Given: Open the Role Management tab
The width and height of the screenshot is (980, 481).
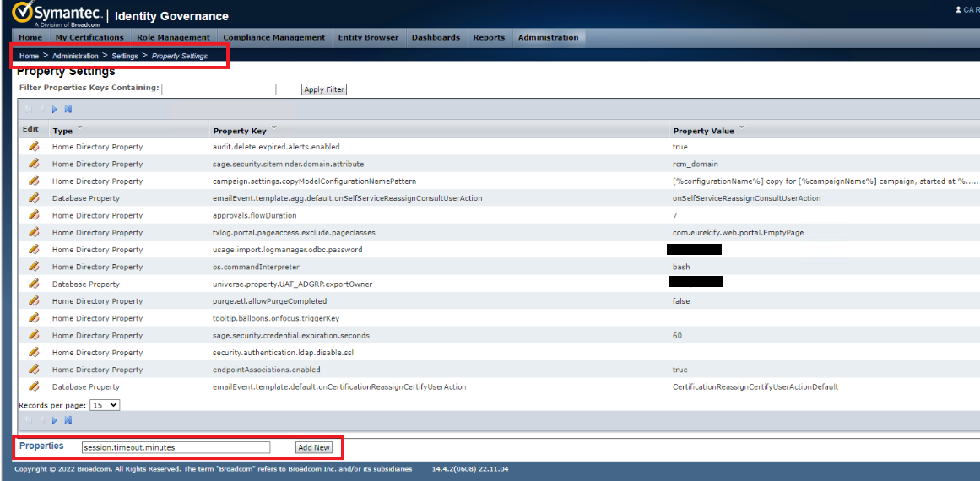Looking at the screenshot, I should click(x=173, y=37).
